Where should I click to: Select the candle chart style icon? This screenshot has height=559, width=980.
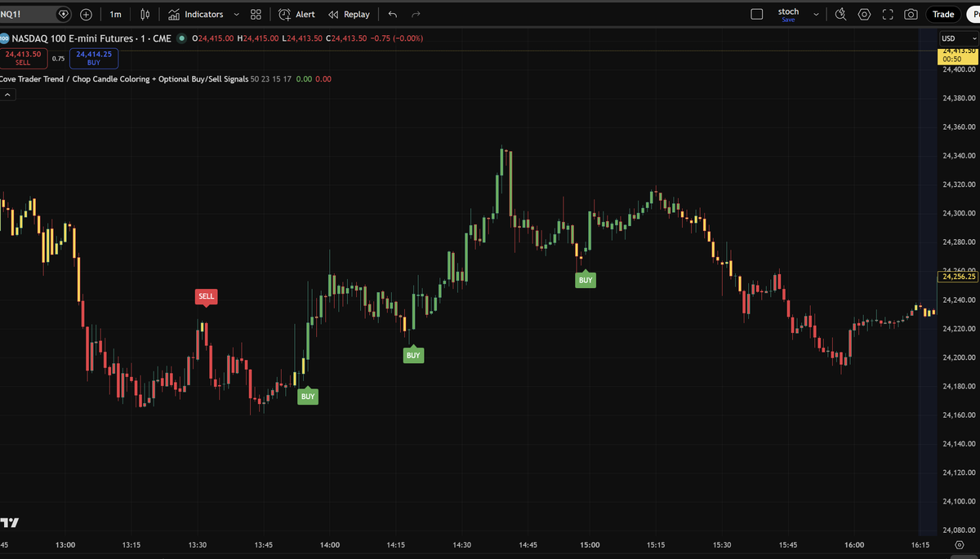coord(145,14)
